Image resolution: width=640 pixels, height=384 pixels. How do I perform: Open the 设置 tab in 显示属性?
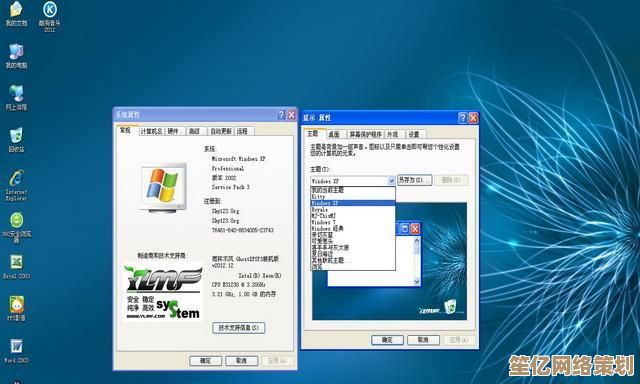[x=414, y=134]
